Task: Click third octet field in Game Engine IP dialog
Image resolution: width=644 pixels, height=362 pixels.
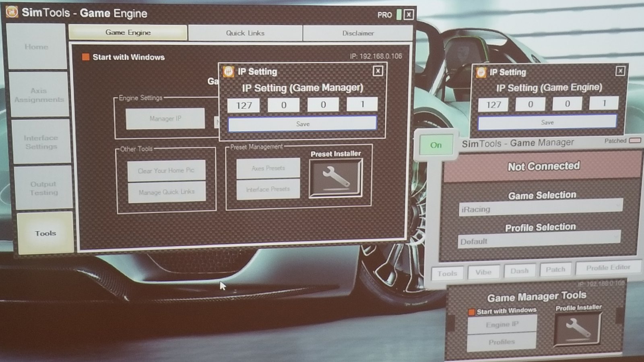Action: pyautogui.click(x=567, y=104)
